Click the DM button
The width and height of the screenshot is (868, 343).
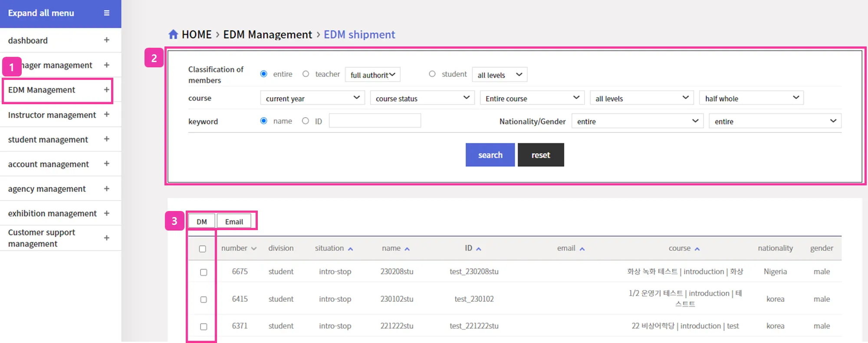point(202,221)
